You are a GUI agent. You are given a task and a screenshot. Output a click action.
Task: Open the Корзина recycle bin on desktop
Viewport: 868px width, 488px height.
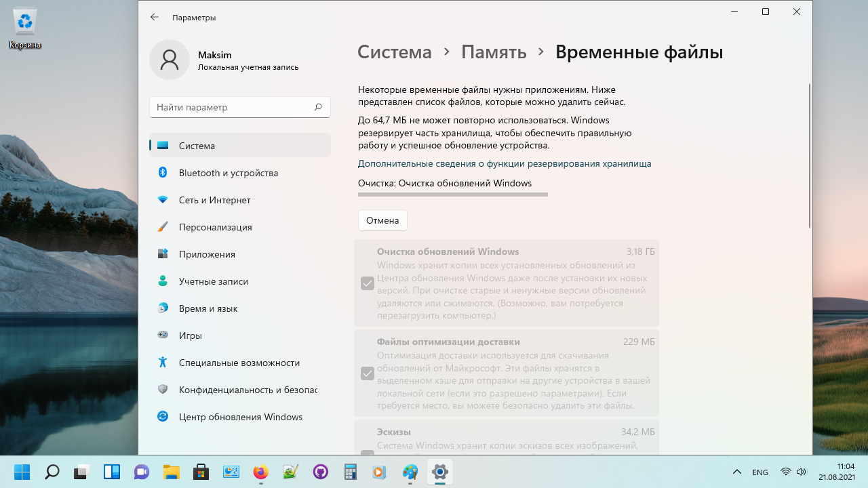coord(25,28)
